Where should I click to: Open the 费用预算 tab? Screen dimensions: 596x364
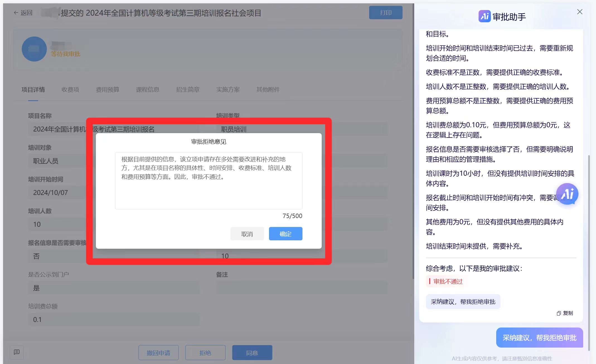click(x=108, y=89)
